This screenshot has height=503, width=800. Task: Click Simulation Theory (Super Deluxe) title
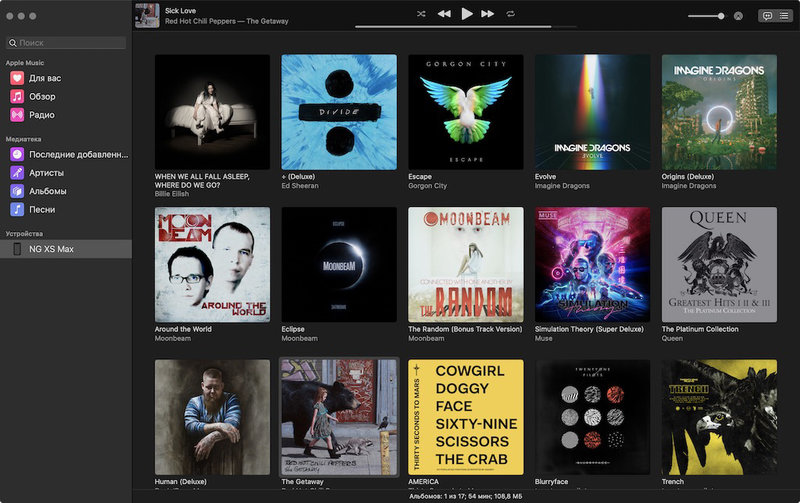[589, 329]
